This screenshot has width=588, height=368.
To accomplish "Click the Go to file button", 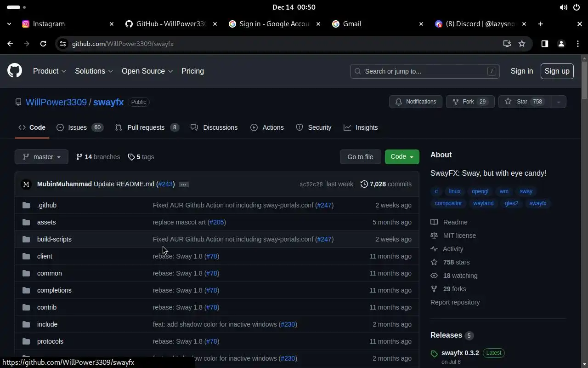I will 360,157.
